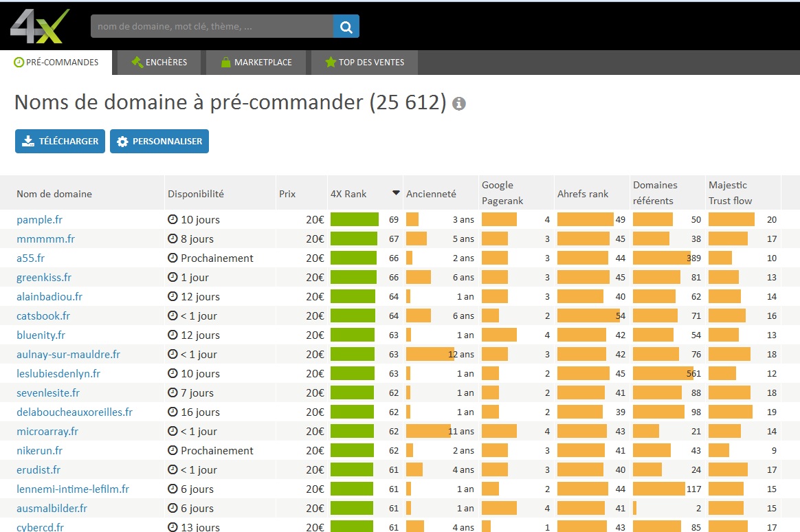Click the clock icon in the erudist.fr row
The width and height of the screenshot is (800, 532).
click(x=173, y=469)
